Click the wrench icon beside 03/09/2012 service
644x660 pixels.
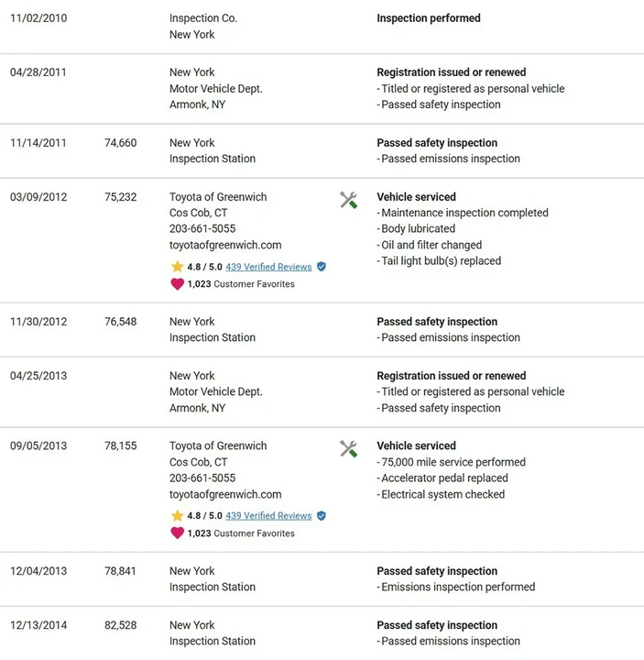348,200
